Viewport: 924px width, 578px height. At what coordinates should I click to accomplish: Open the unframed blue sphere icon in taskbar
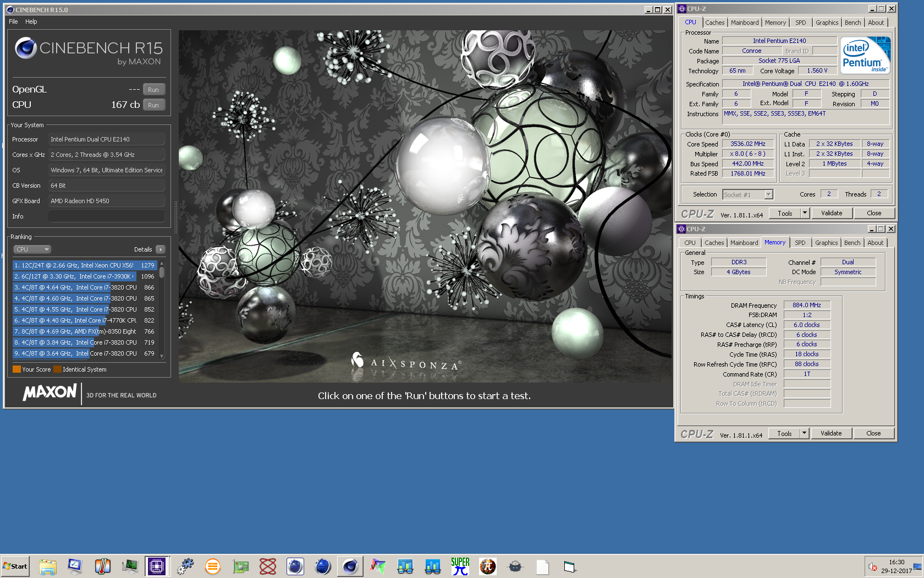click(323, 566)
